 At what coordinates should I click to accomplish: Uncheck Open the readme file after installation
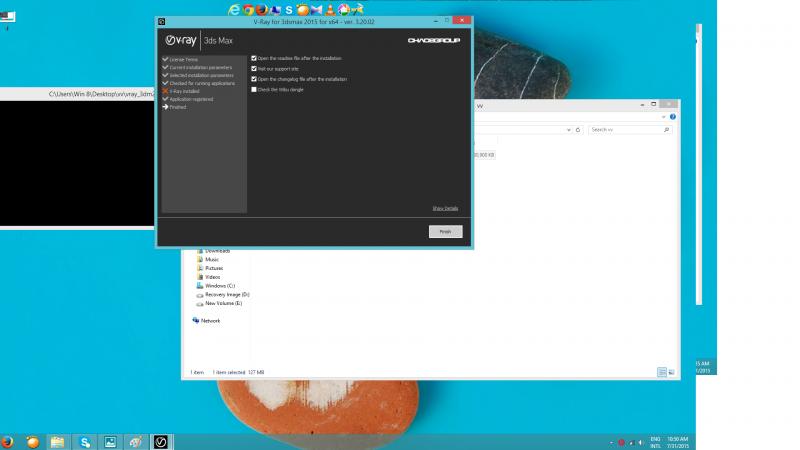254,58
